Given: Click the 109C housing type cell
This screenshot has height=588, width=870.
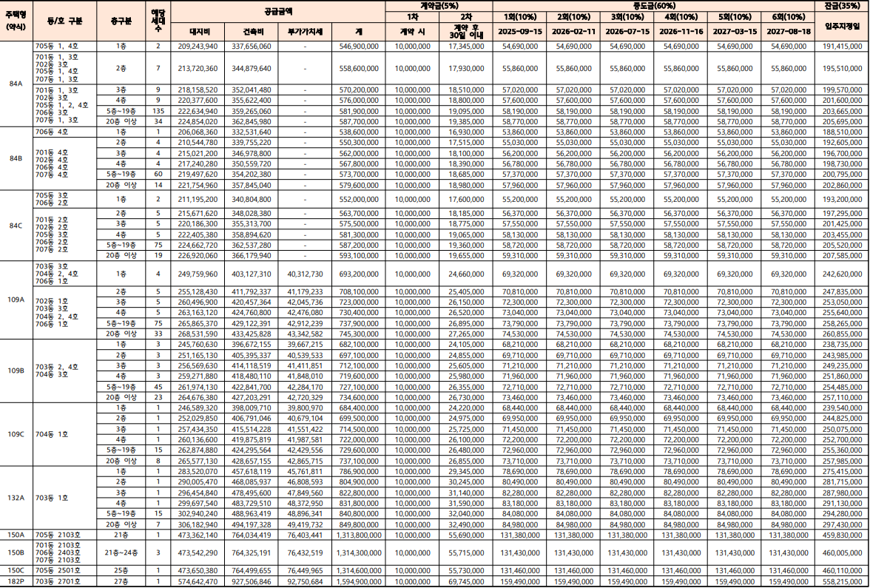Looking at the screenshot, I should (x=16, y=434).
